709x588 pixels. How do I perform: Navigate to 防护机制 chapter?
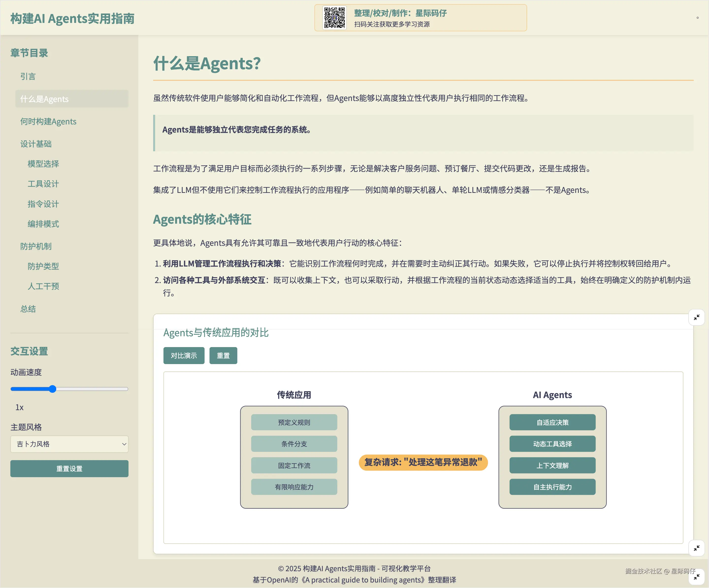point(36,247)
